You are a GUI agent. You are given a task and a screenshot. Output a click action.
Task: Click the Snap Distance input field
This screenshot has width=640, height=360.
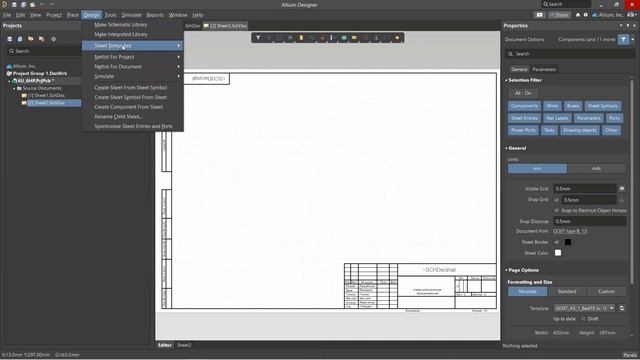(x=590, y=221)
